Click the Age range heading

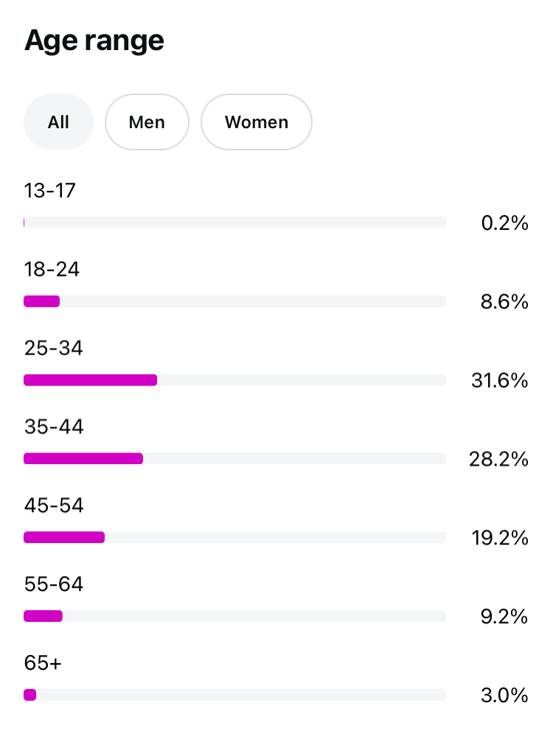coord(94,41)
